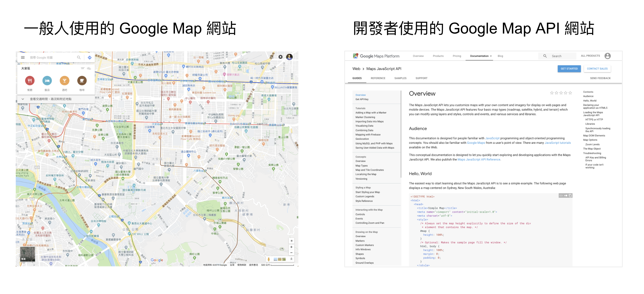Click the Maps JavaScript API Reference link
The height and width of the screenshot is (294, 644).
click(479, 160)
